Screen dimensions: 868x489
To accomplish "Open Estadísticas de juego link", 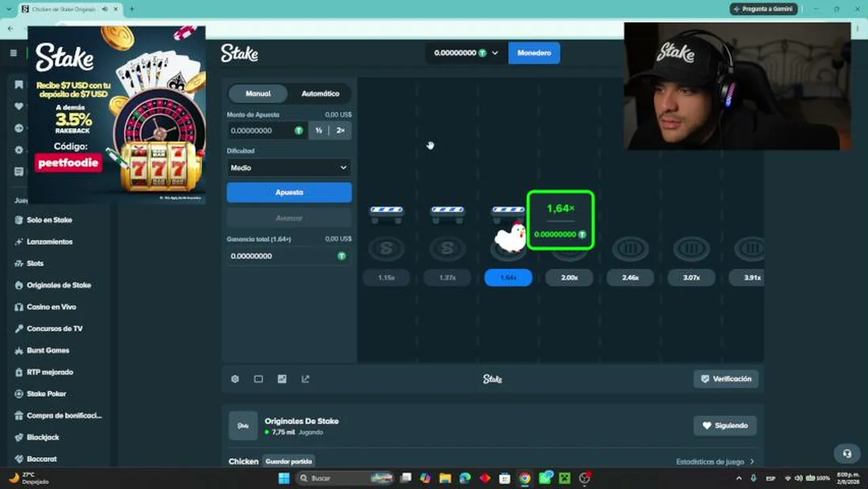I will point(715,462).
